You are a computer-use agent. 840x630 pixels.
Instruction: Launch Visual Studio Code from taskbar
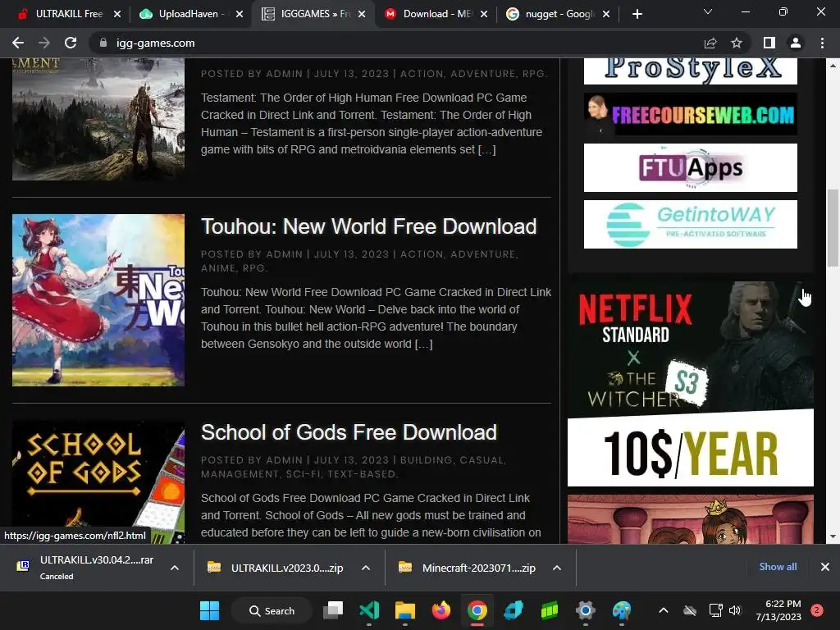(369, 610)
